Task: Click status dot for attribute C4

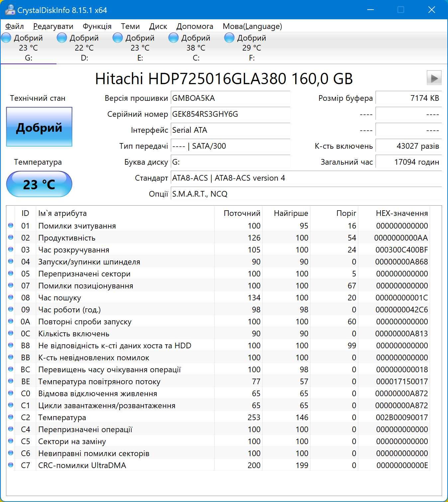Action: pos(11,429)
